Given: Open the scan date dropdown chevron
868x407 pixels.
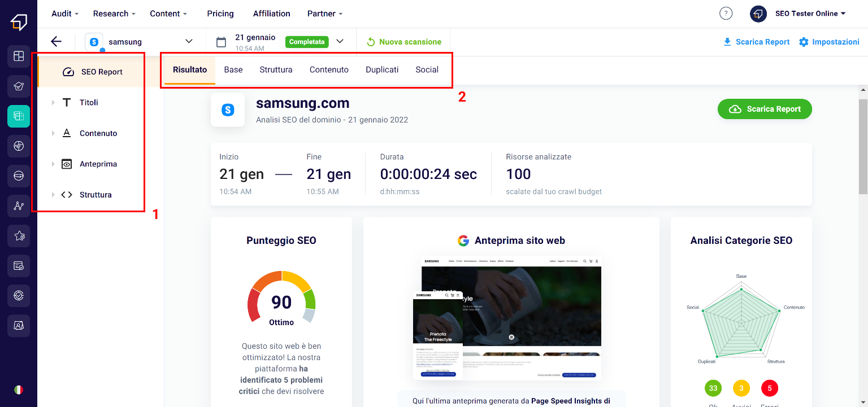Looking at the screenshot, I should tap(340, 41).
